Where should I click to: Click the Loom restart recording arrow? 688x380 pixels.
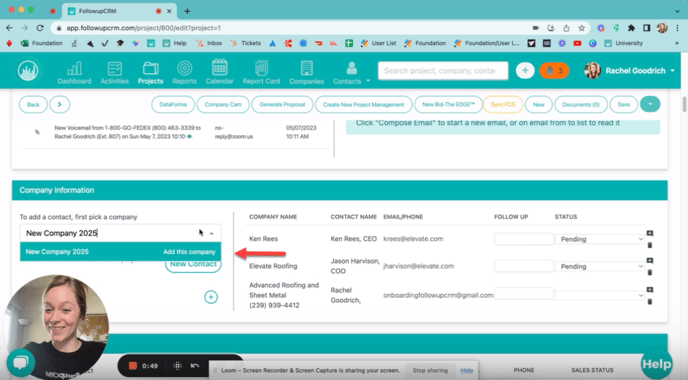click(195, 366)
